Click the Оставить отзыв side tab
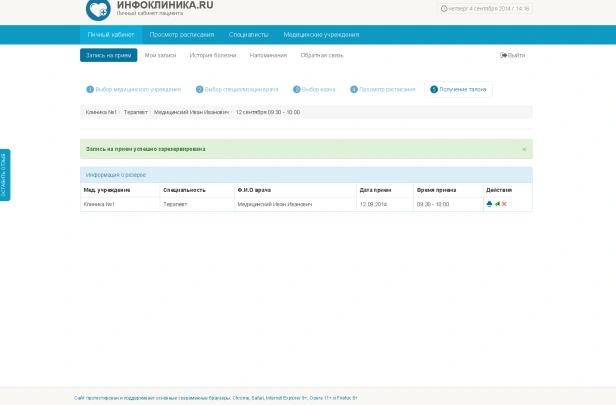The image size is (616, 405). click(5, 175)
